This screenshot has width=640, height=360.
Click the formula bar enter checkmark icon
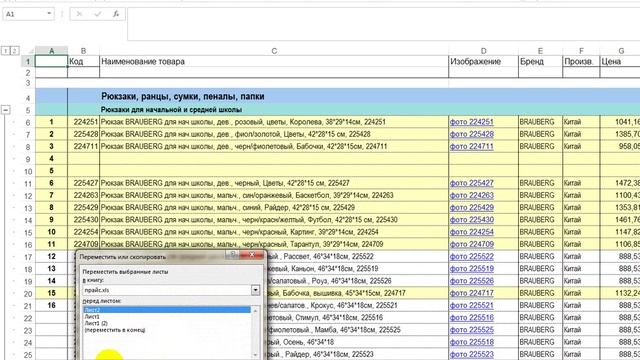pyautogui.click(x=98, y=14)
